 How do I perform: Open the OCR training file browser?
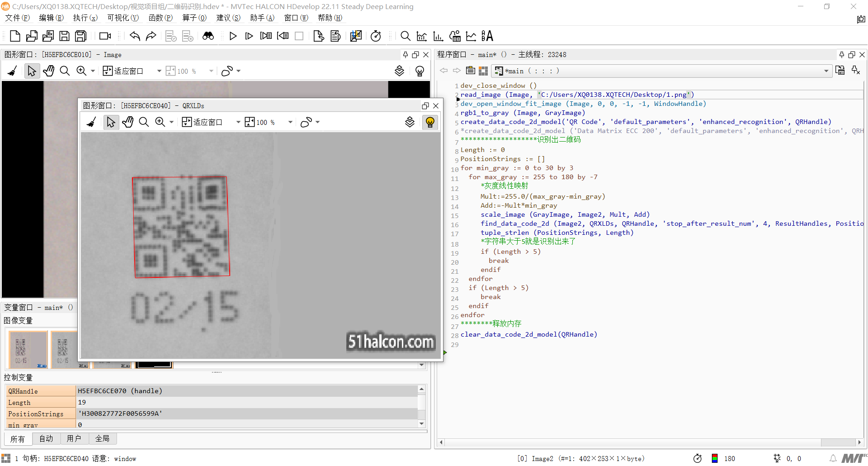point(487,36)
